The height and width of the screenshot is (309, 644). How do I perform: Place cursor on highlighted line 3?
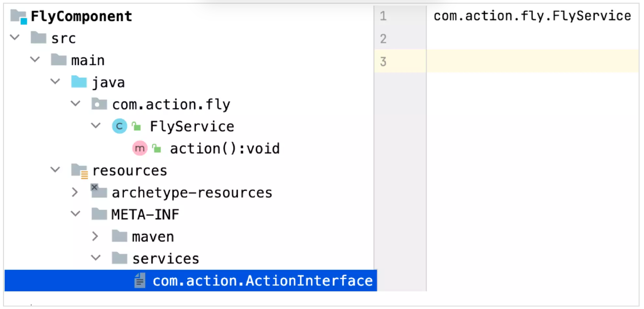(x=532, y=61)
